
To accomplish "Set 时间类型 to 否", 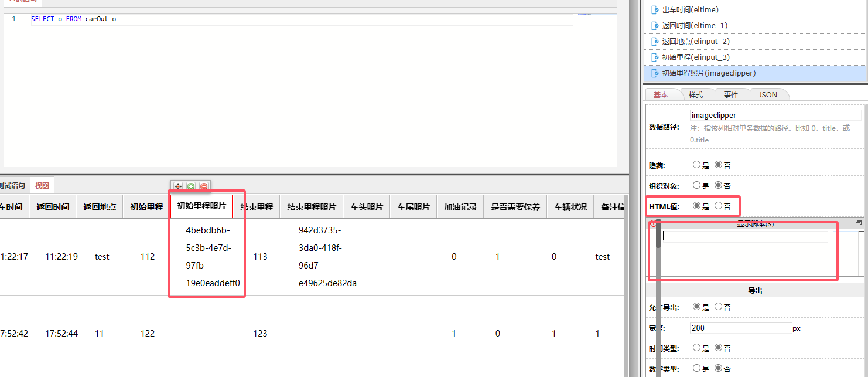I will pyautogui.click(x=719, y=348).
